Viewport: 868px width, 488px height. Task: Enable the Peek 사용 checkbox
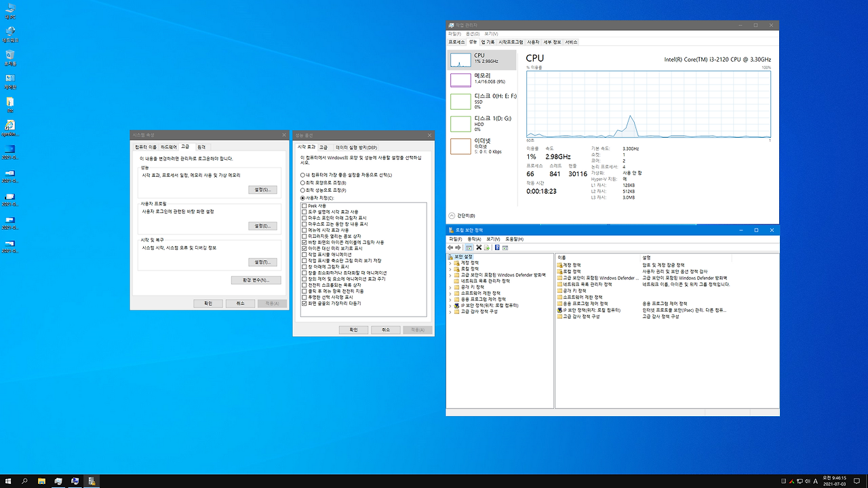304,205
